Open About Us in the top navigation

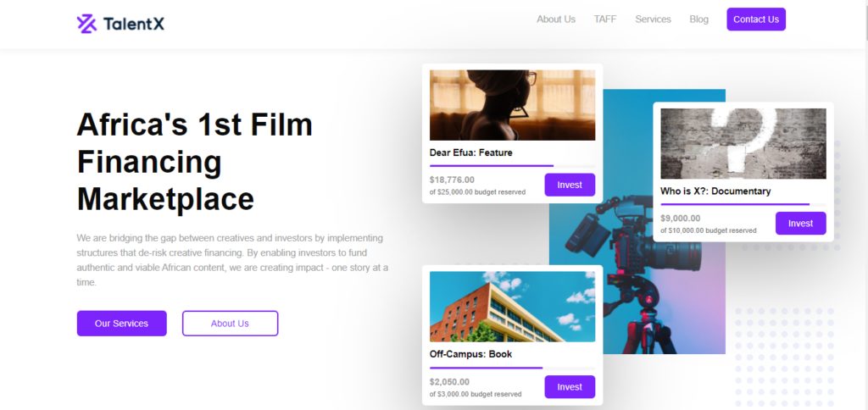point(555,19)
